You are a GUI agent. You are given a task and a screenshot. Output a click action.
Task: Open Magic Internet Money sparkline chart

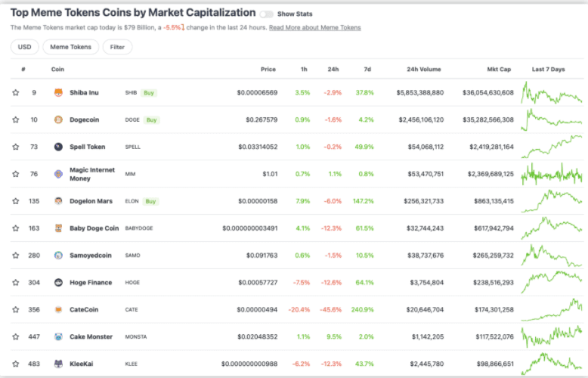(552, 174)
